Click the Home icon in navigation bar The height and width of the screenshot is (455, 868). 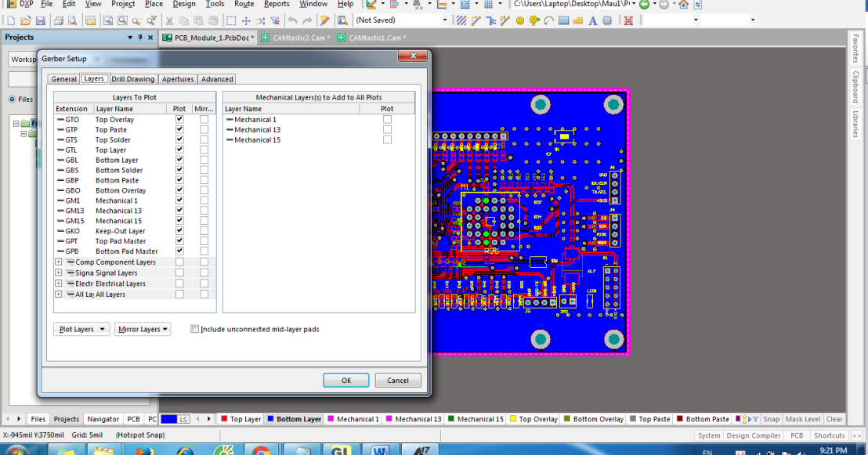[x=684, y=5]
